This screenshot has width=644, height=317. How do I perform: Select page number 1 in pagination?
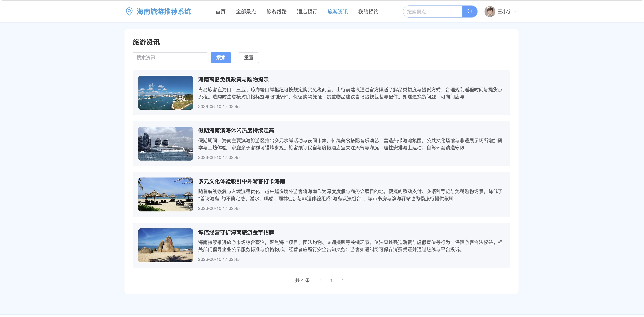pos(332,280)
